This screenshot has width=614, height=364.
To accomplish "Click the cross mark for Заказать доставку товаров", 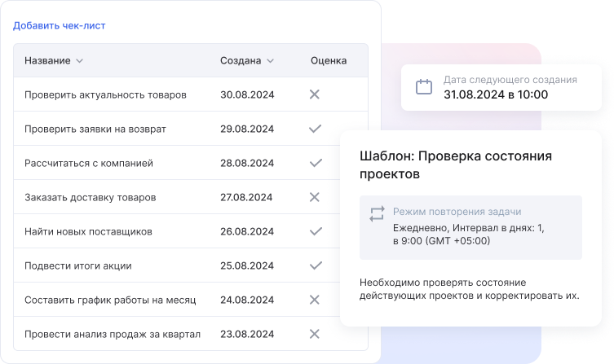I will click(x=315, y=197).
